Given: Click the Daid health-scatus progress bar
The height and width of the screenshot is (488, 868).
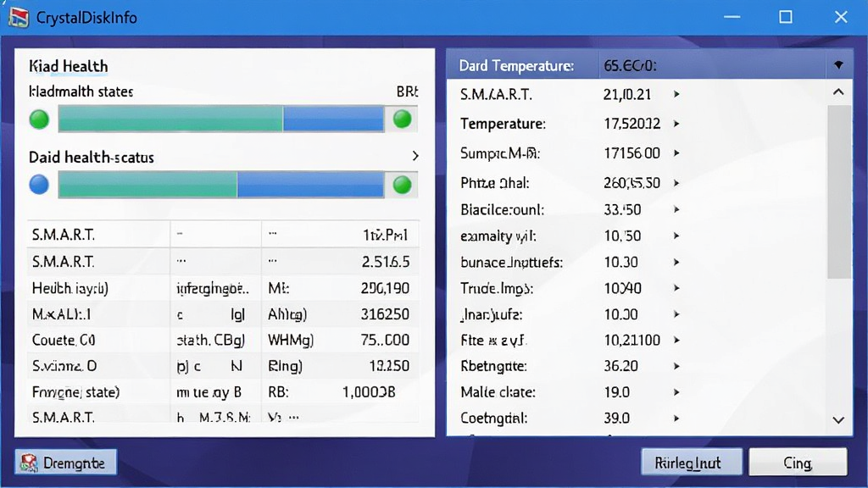Looking at the screenshot, I should (x=221, y=185).
